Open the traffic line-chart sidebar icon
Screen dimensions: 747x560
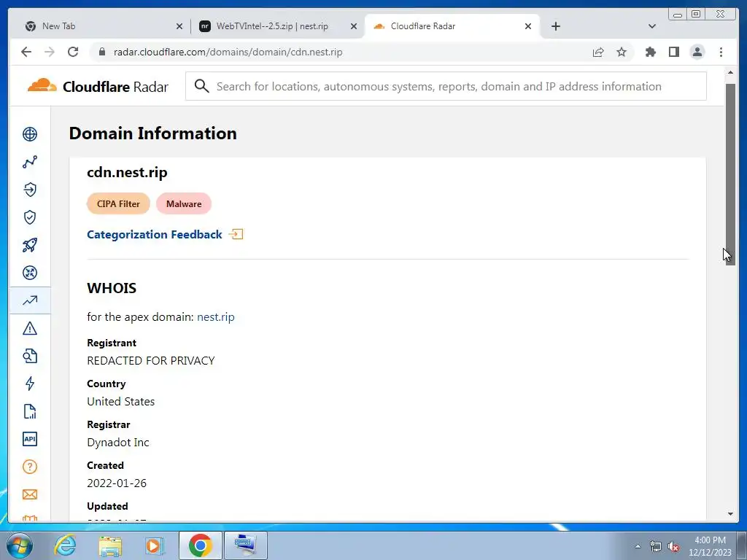pyautogui.click(x=29, y=162)
